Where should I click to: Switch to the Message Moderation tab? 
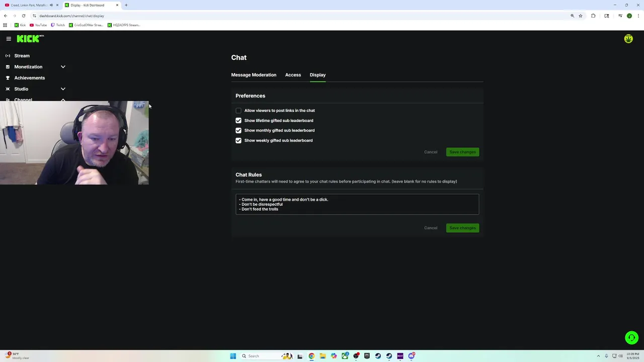coord(254,75)
